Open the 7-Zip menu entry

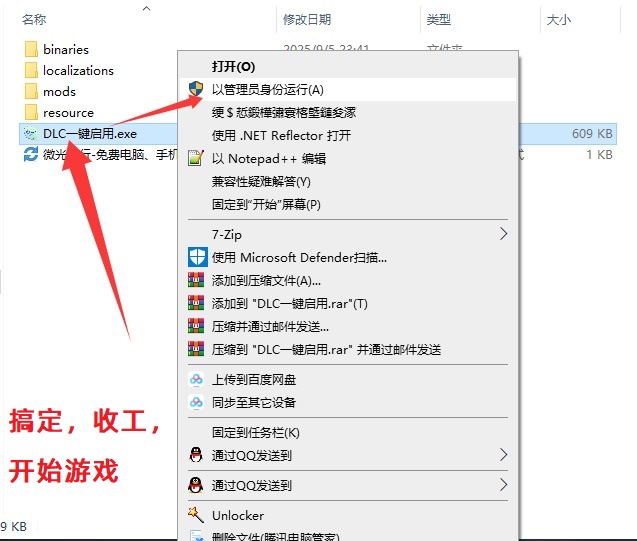click(348, 234)
